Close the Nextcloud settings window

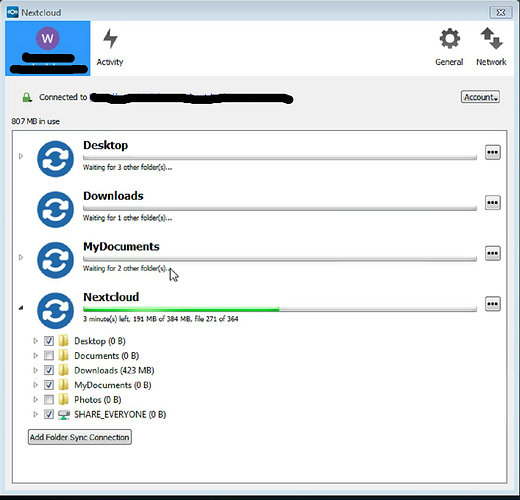coord(500,13)
